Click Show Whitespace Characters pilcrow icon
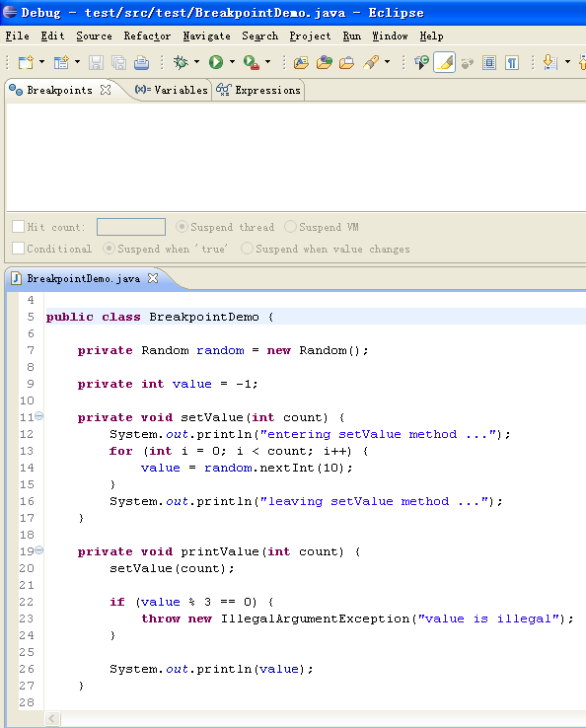 tap(512, 62)
